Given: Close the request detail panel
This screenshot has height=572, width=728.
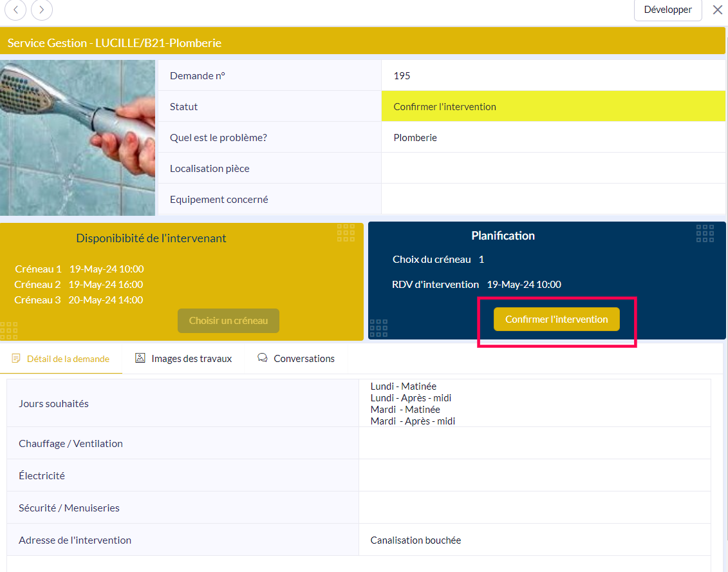Looking at the screenshot, I should click(x=717, y=10).
